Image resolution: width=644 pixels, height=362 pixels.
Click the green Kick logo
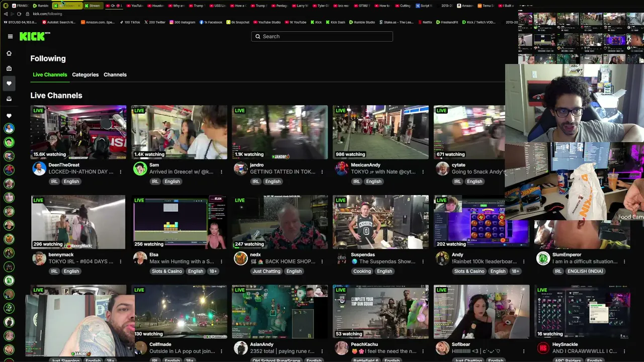tap(33, 36)
